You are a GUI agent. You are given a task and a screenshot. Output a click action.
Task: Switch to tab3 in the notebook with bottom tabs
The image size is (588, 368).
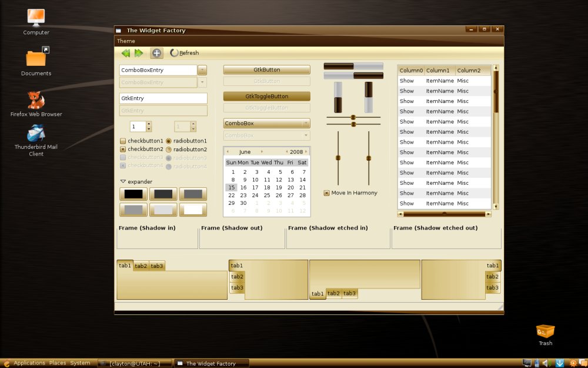[x=349, y=293]
